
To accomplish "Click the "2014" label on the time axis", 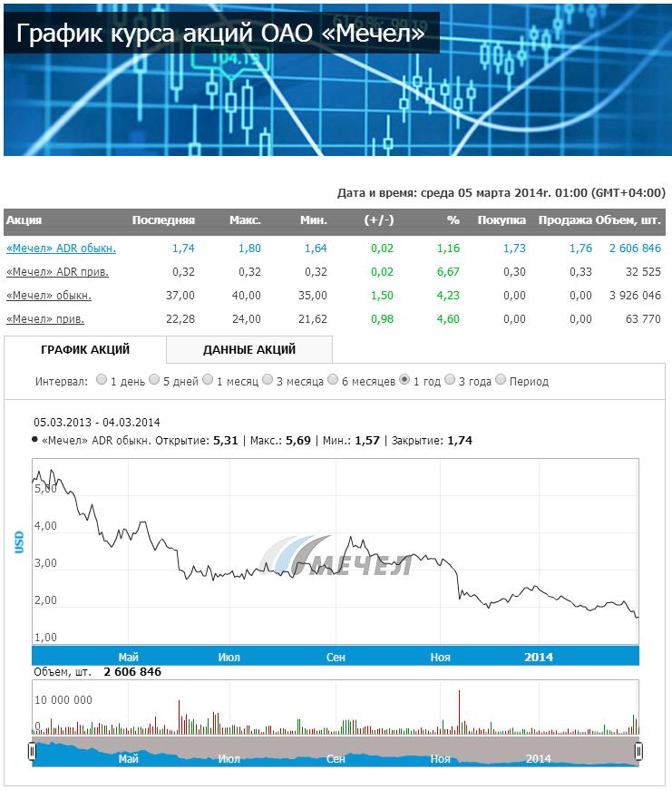I will [x=538, y=657].
